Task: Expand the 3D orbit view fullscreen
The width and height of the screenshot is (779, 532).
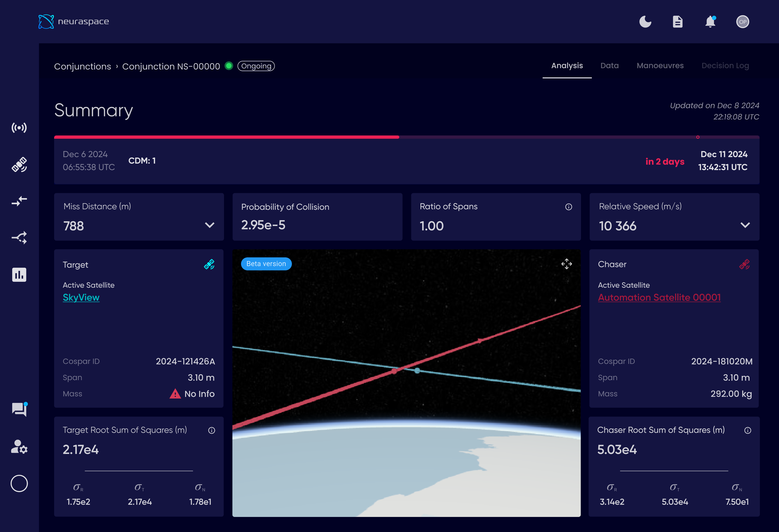Action: point(566,264)
